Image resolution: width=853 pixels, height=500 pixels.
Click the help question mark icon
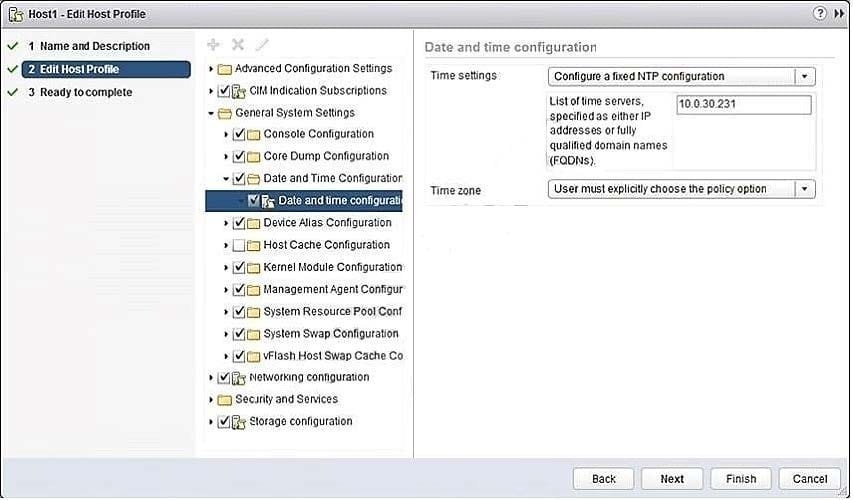pyautogui.click(x=819, y=14)
